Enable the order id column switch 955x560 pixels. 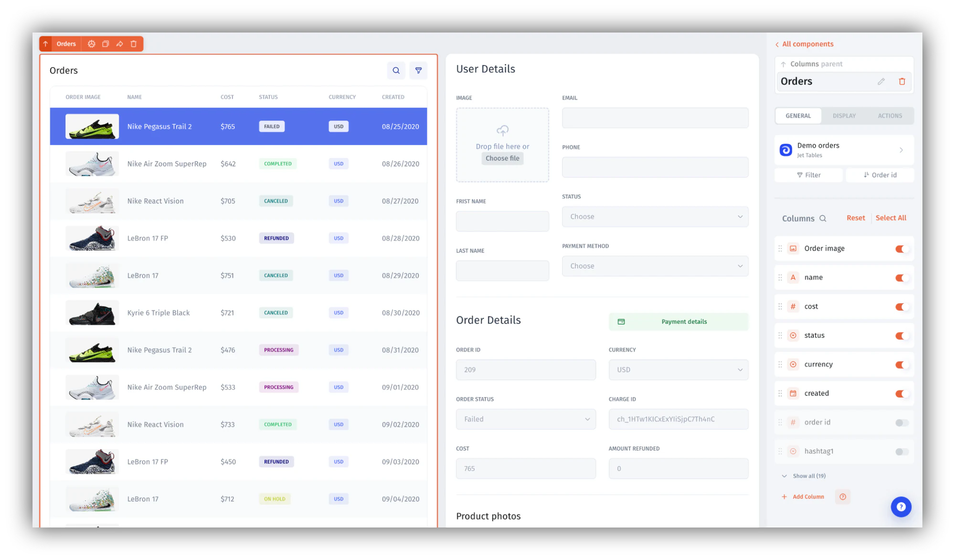tap(901, 423)
